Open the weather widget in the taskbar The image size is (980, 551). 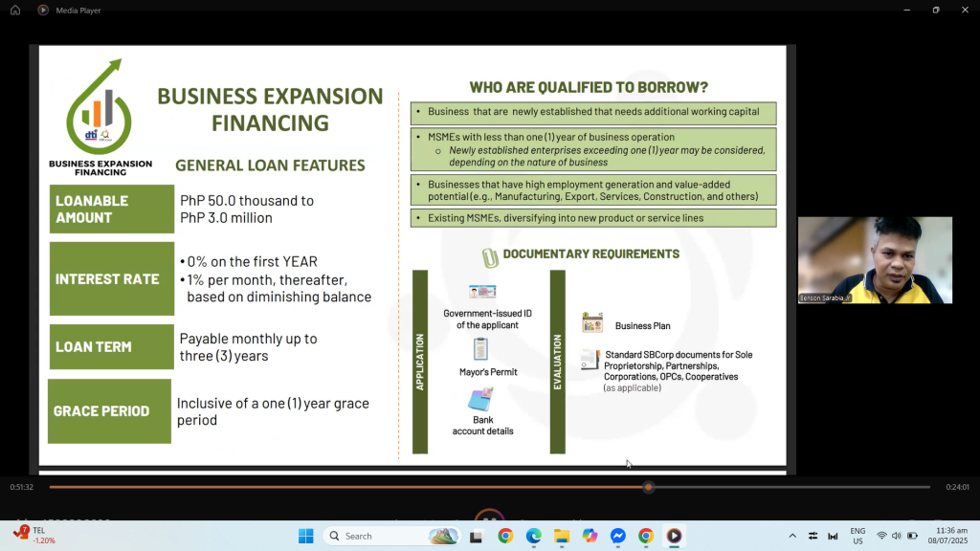click(x=442, y=536)
